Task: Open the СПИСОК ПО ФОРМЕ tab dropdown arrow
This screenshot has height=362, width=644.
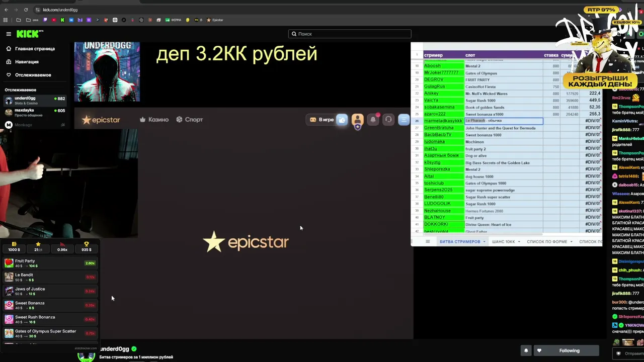Action: point(571,242)
